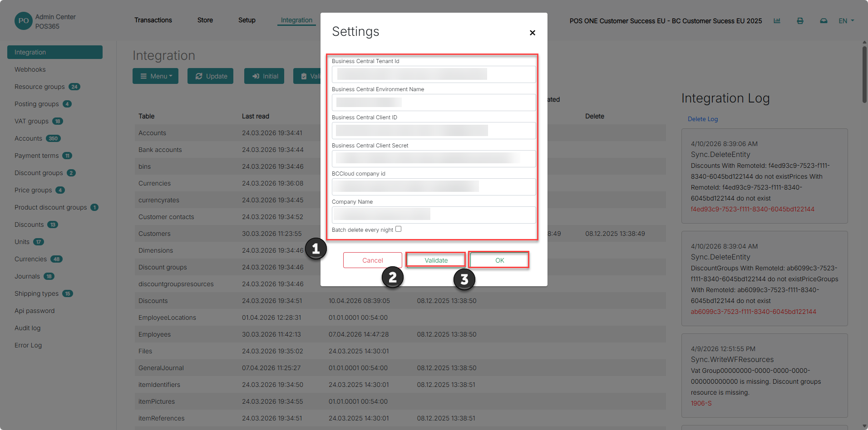Focus Business Central Environment Name field
This screenshot has width=868, height=430.
click(434, 103)
